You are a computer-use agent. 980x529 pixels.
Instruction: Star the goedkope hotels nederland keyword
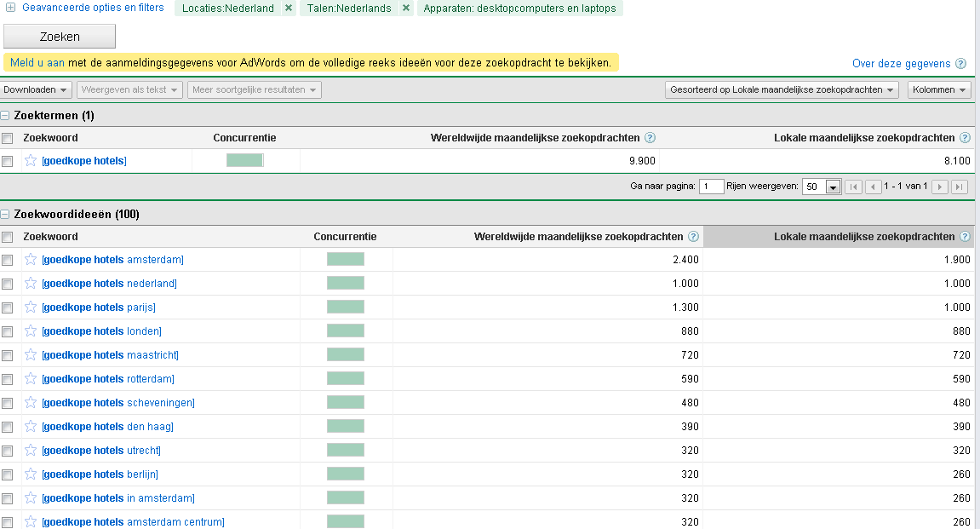pos(31,284)
